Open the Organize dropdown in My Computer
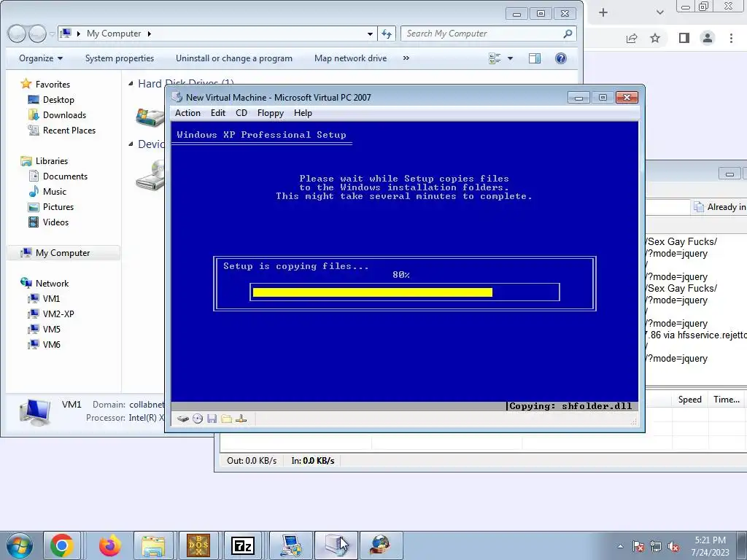Viewport: 747px width, 560px height. pos(41,58)
